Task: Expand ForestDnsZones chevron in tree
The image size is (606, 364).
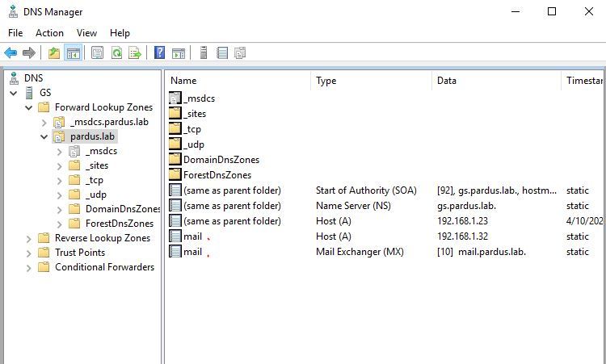Action: 59,224
